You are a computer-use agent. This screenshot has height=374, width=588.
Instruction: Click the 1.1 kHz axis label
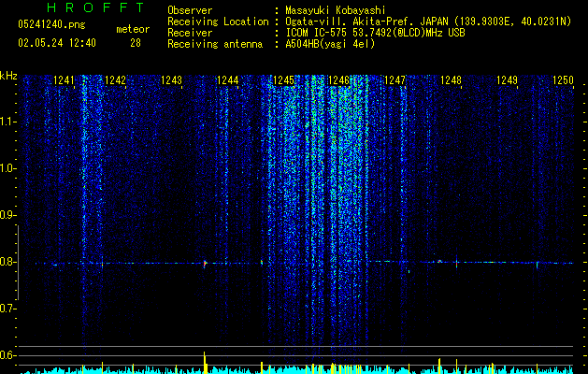(7, 122)
